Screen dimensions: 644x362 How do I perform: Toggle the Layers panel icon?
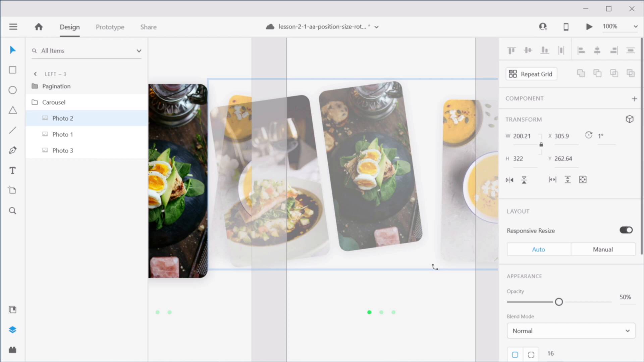pos(13,330)
